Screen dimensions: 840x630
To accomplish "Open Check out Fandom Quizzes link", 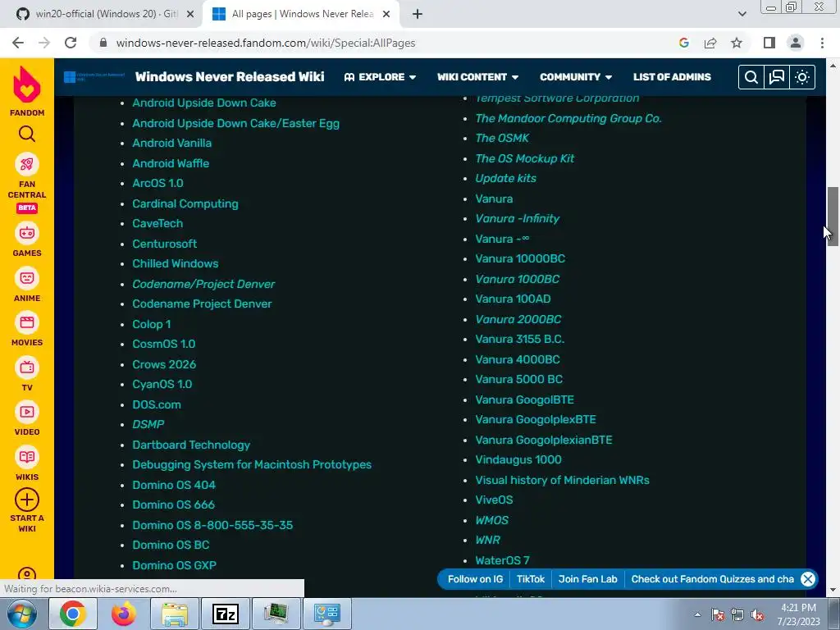I will (713, 579).
